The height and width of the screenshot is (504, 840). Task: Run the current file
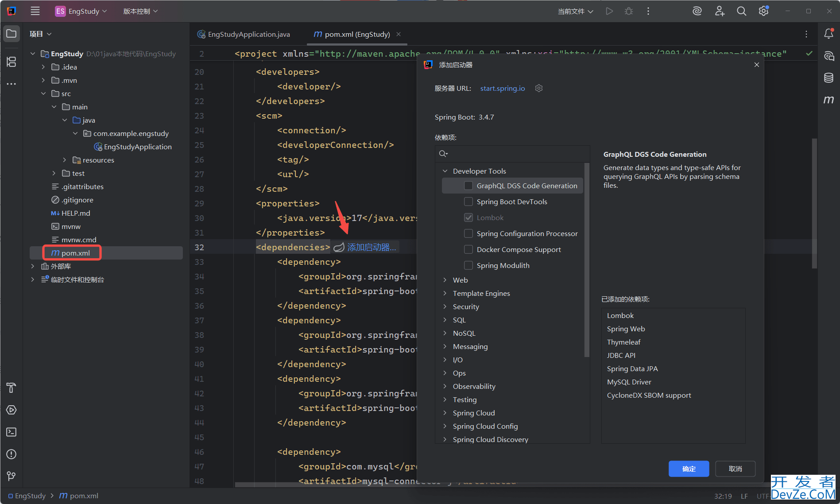coord(610,11)
